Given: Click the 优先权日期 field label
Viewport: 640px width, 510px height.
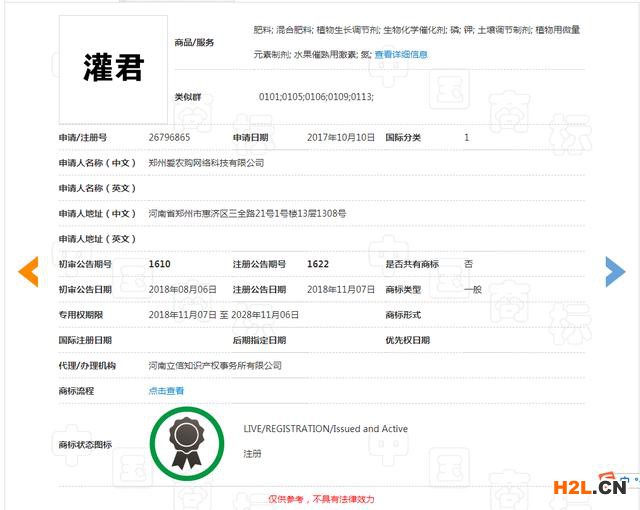Looking at the screenshot, I should click(408, 340).
